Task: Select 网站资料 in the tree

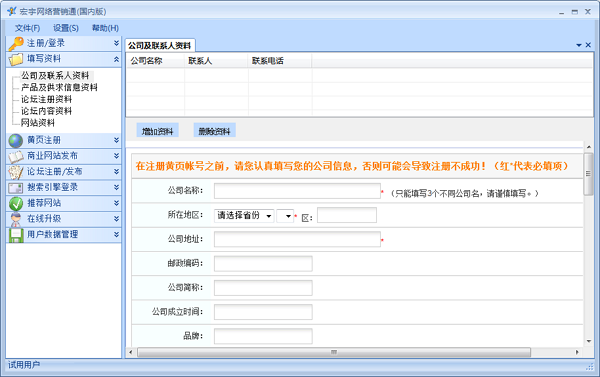Action: point(38,123)
